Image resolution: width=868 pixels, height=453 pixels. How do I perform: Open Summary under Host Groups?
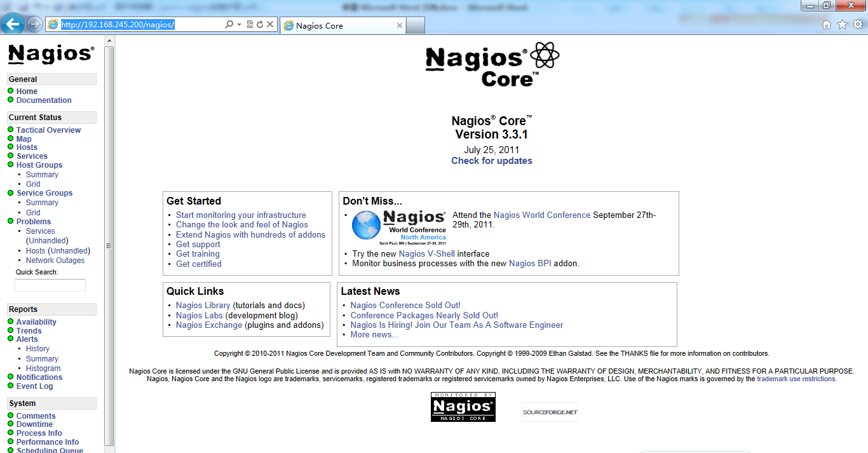coord(42,175)
